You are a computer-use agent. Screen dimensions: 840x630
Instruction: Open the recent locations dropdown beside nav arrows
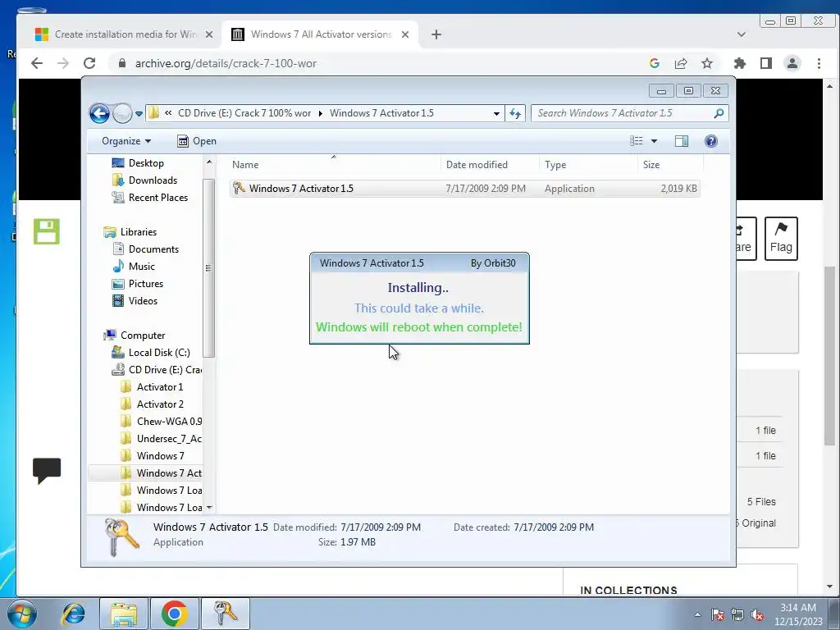(139, 113)
